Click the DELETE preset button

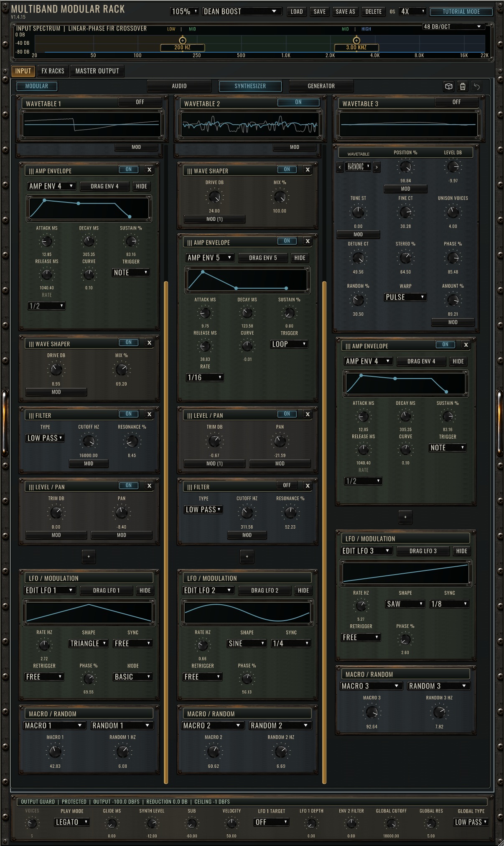(x=374, y=12)
